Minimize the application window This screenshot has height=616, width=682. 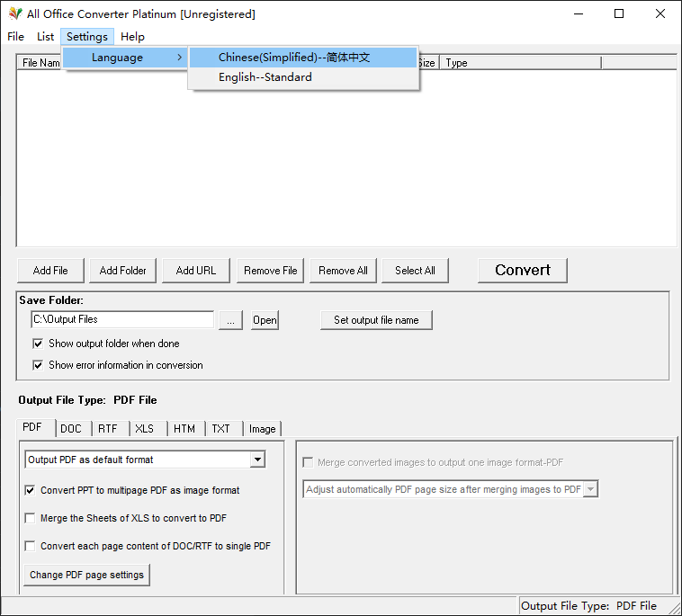coord(579,13)
